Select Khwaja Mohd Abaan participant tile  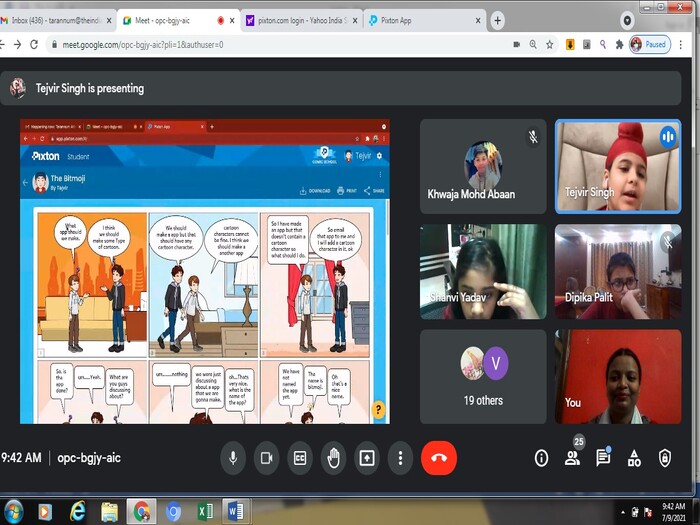pos(483,166)
